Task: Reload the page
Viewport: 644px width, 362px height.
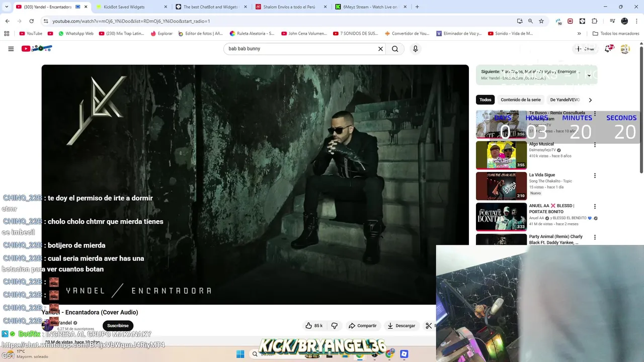Action: click(31, 21)
